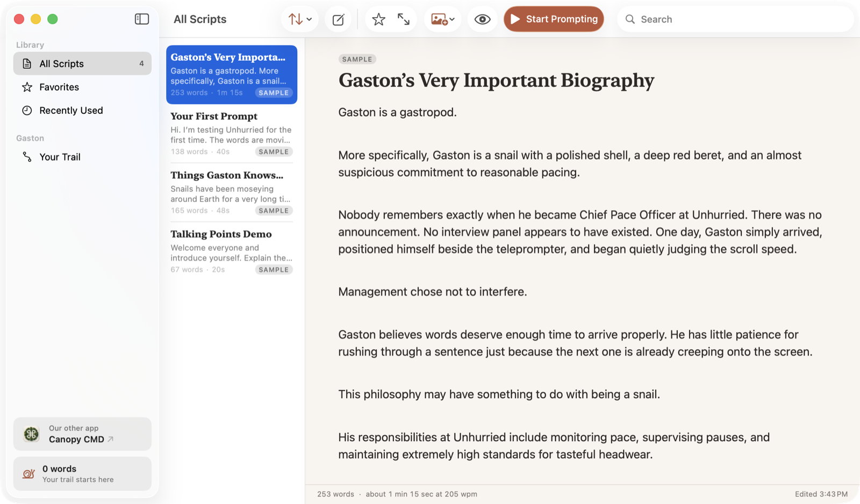The width and height of the screenshot is (860, 504).
Task: Click SAMPLE badge above the biography title
Action: coord(357,59)
